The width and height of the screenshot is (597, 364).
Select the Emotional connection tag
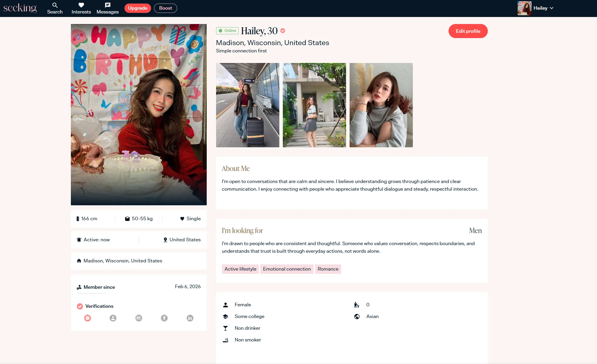[287, 269]
